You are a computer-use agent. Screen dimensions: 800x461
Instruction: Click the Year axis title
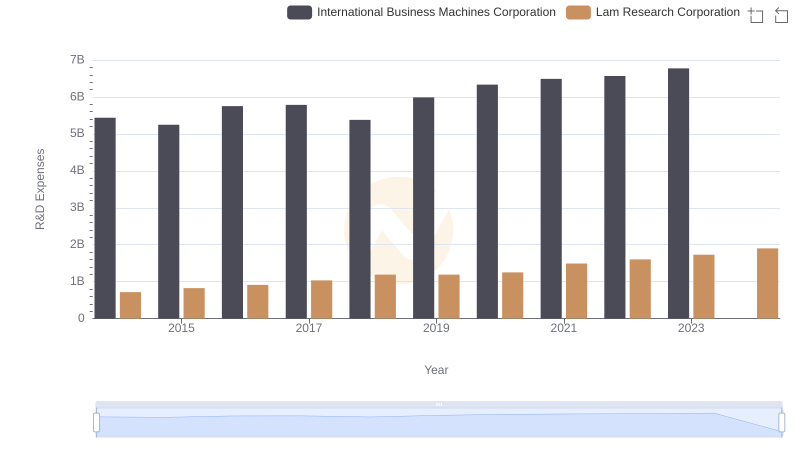click(x=436, y=370)
